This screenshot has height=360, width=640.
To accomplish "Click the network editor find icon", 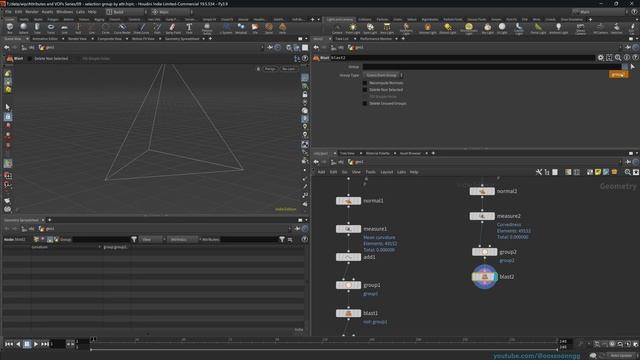I will (627, 172).
